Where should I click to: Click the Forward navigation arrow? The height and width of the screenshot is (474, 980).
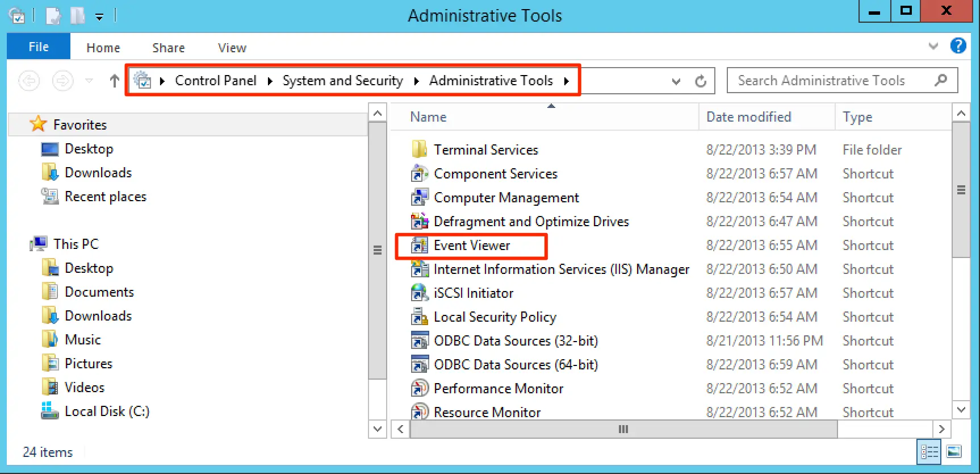pos(62,81)
